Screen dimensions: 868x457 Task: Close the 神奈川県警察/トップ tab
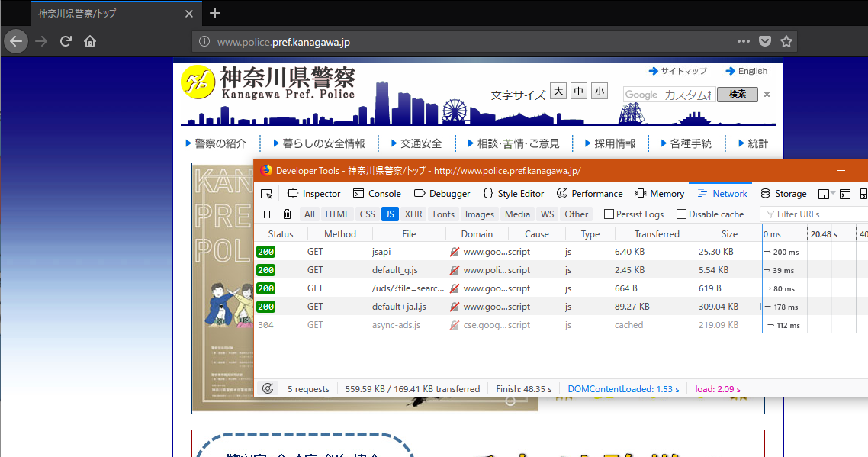pyautogui.click(x=188, y=14)
